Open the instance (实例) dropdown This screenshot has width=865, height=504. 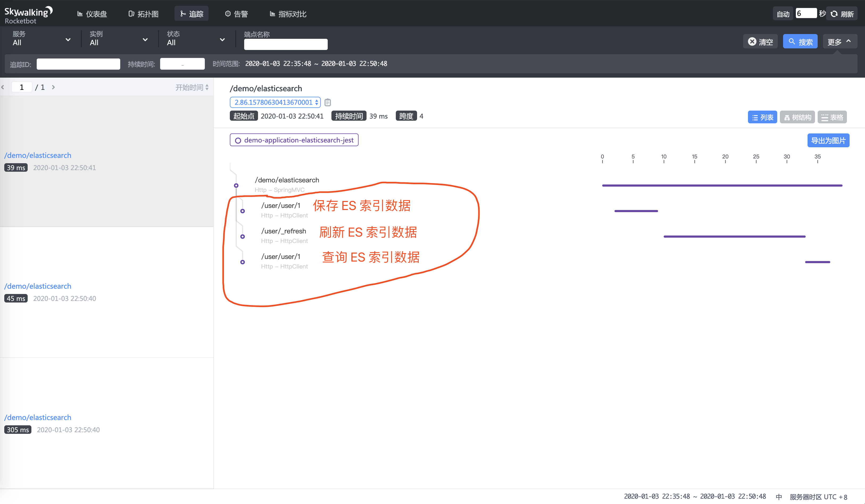coord(118,39)
